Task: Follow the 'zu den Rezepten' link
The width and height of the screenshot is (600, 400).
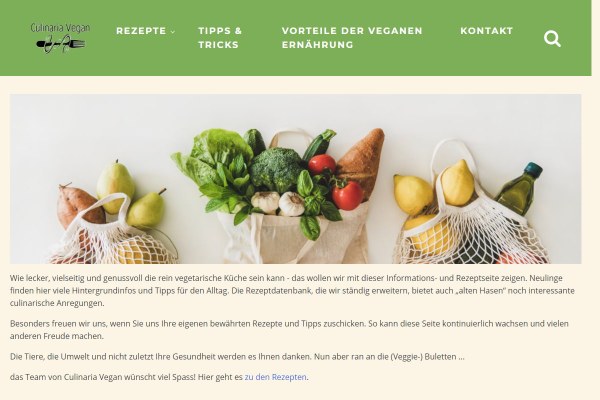Action: [x=276, y=377]
